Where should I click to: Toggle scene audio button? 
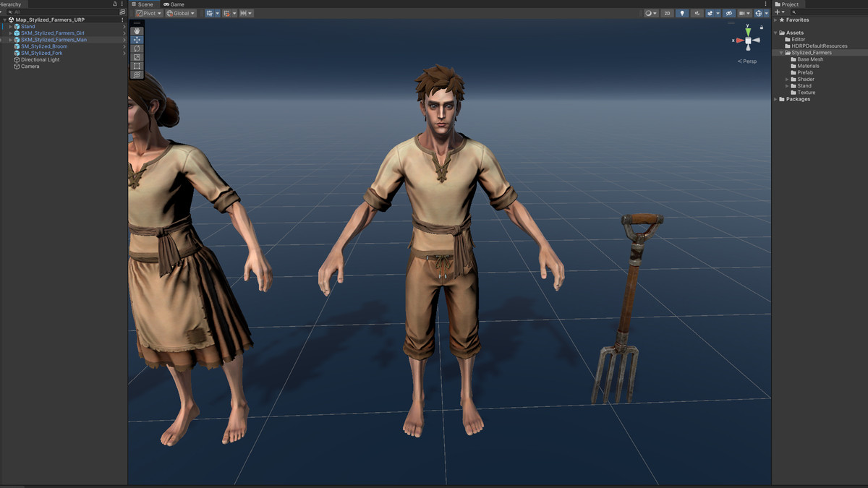click(x=697, y=13)
